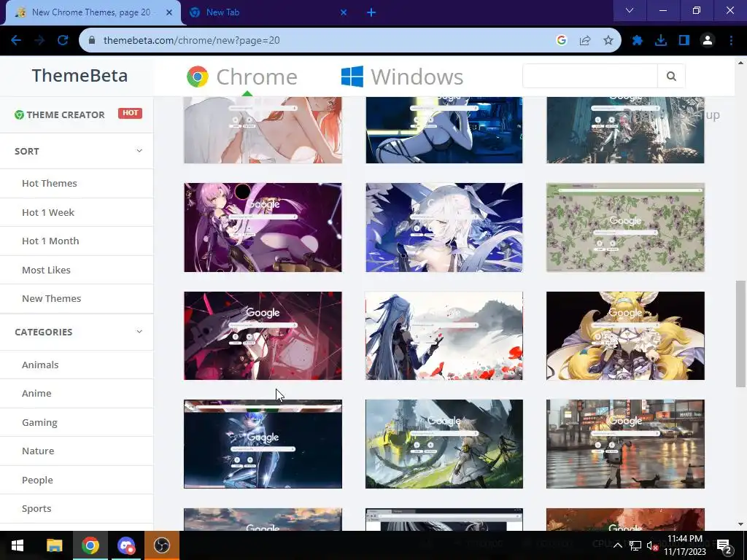
Task: Open the muted volume tray icon
Action: (x=652, y=545)
